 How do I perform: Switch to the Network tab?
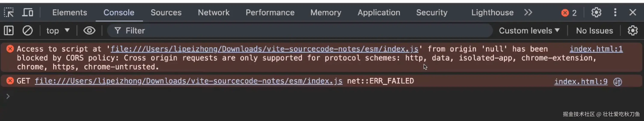coord(214,12)
